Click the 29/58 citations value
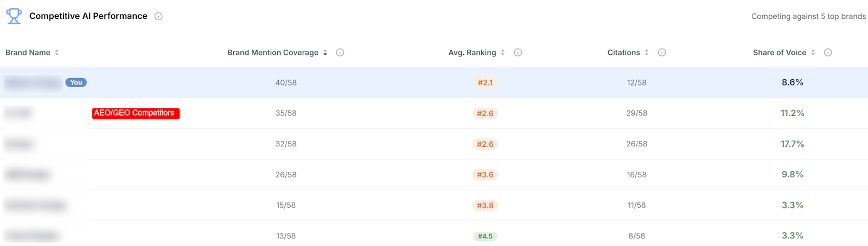 pos(636,113)
